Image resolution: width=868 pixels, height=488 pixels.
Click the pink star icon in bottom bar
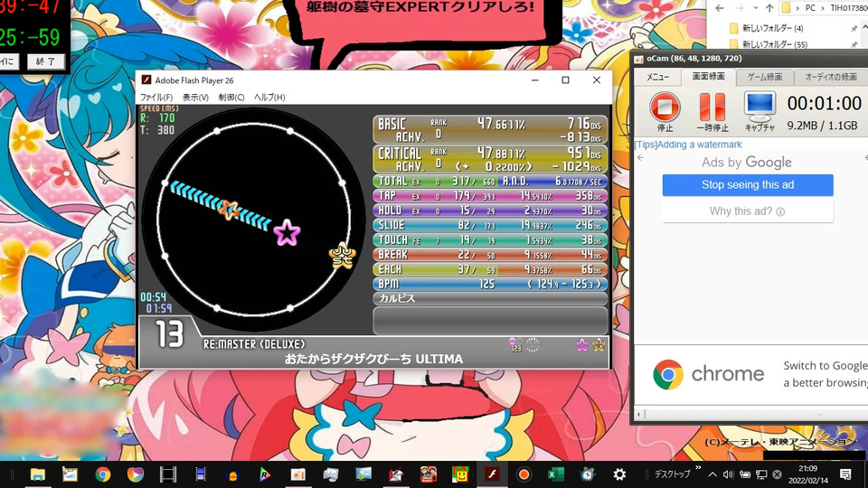[x=581, y=345]
